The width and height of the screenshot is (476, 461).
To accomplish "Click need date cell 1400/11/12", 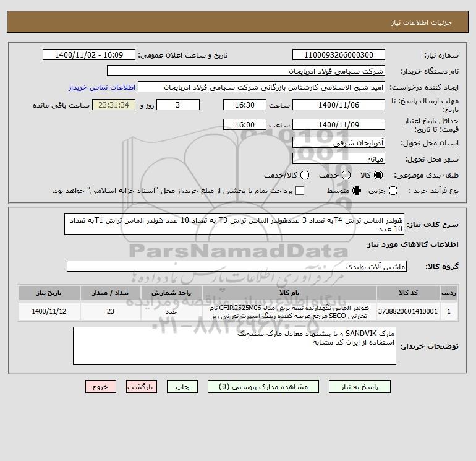I will point(49,311).
